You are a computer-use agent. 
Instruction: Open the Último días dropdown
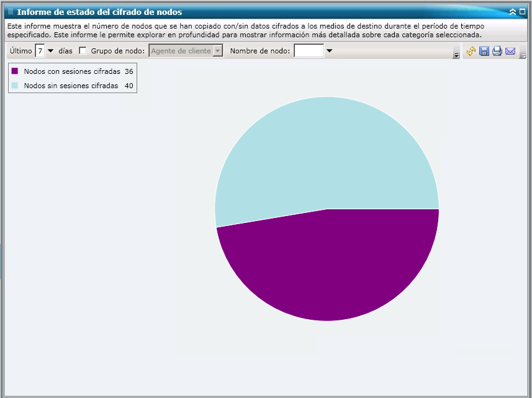[x=50, y=52]
